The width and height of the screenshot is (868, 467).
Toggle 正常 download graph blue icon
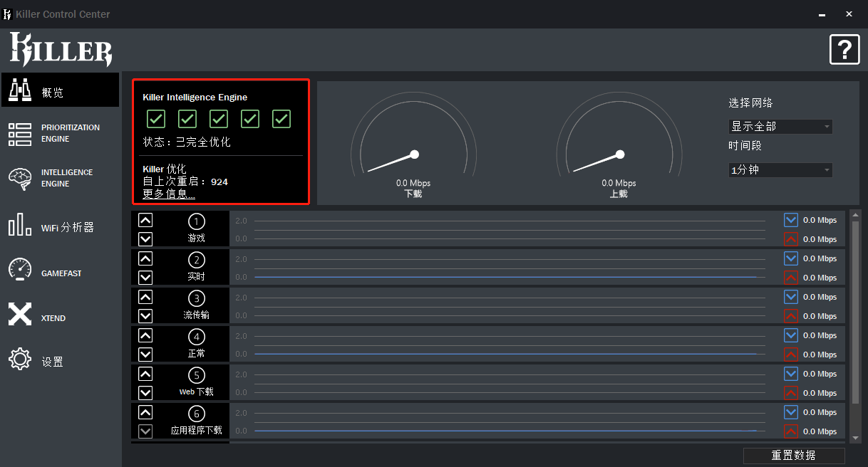[x=791, y=335]
